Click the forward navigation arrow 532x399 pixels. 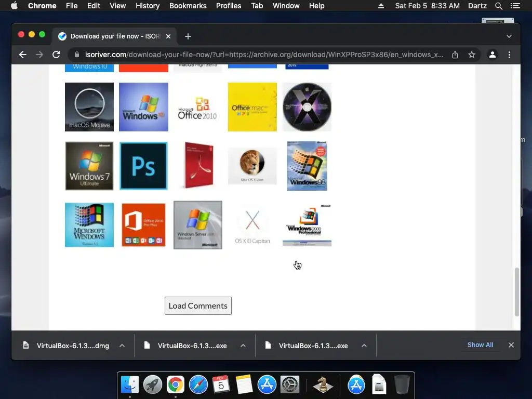[39, 55]
